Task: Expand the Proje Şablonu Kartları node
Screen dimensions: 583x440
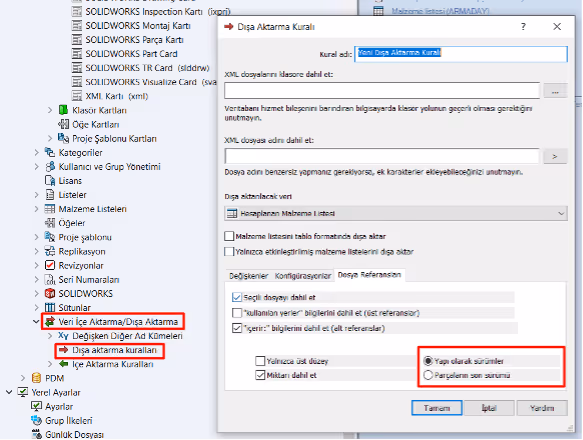Action: [x=50, y=138]
